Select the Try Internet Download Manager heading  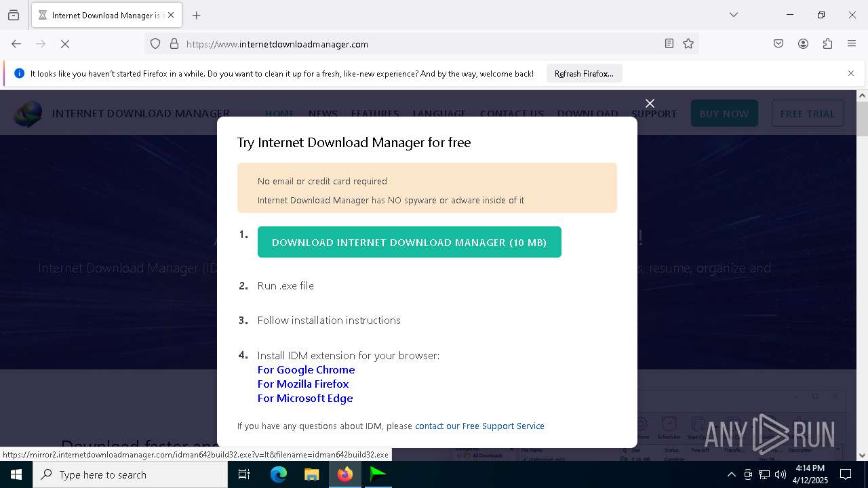tap(354, 142)
